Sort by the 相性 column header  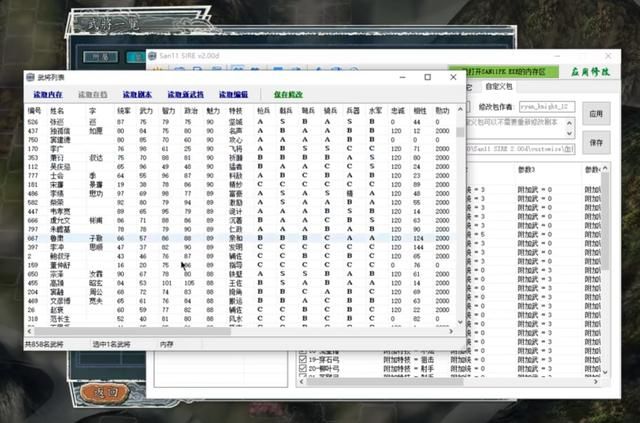coord(420,111)
